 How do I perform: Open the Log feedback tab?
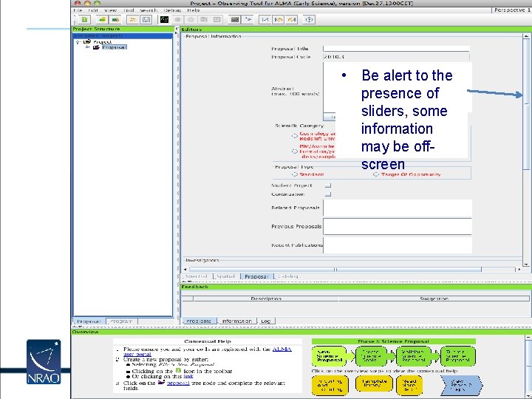click(x=266, y=321)
